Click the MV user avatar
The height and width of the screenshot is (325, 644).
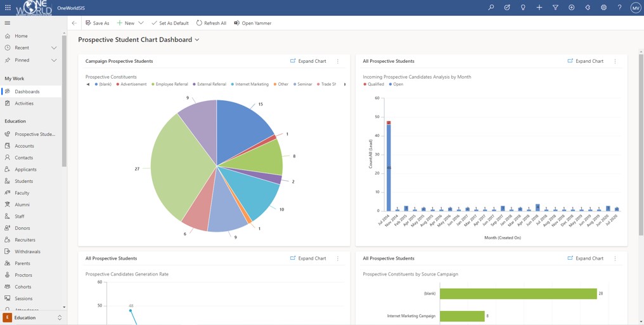635,8
